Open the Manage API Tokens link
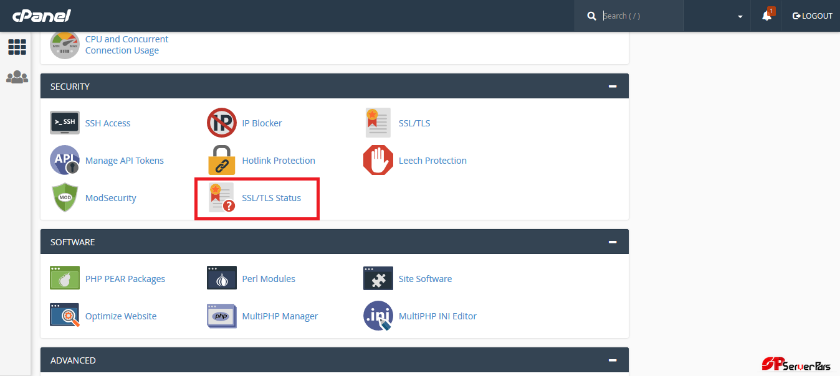The width and height of the screenshot is (840, 376). 124,161
